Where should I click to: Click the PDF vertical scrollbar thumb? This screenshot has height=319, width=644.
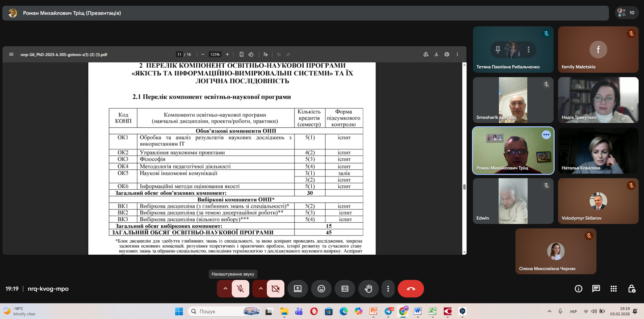[x=464, y=187]
